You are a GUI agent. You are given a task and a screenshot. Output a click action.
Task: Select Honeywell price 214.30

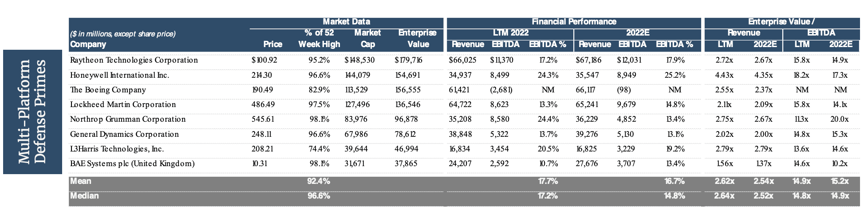tap(262, 75)
